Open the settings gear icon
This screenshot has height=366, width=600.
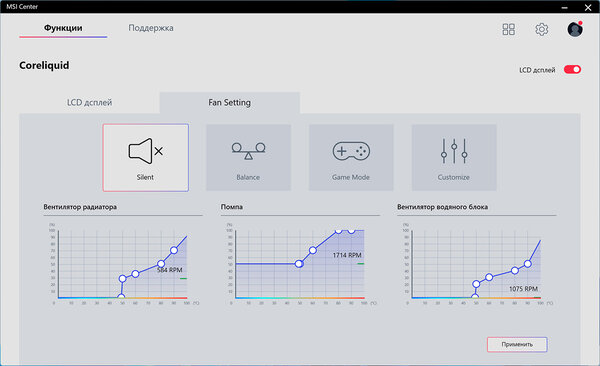(x=541, y=29)
